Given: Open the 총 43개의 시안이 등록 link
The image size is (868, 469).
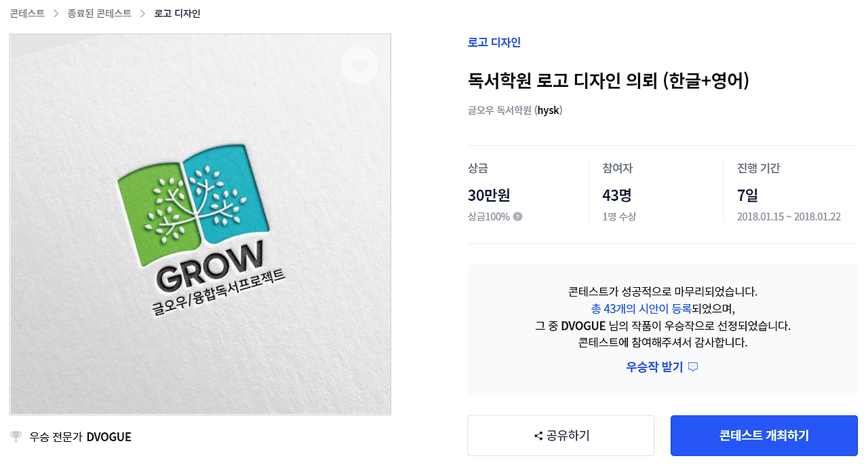Looking at the screenshot, I should pyautogui.click(x=641, y=309).
